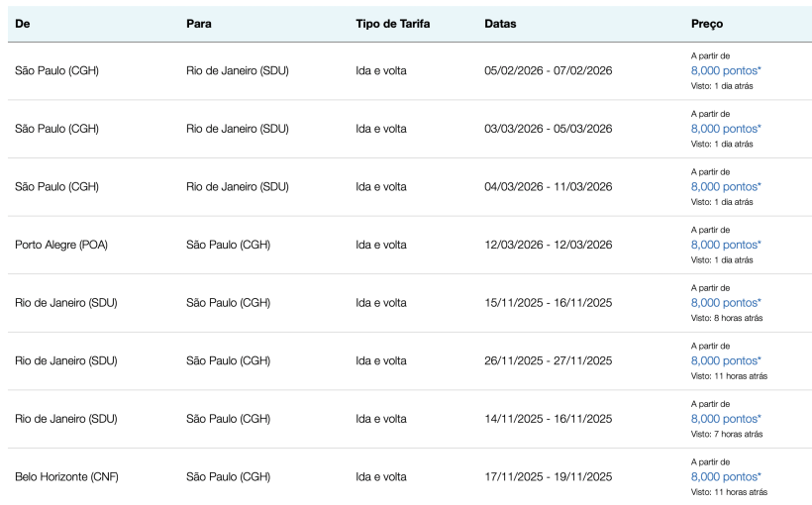The width and height of the screenshot is (812, 505).
Task: Select the "Tipo de Tarifa" column header
Action: [393, 23]
